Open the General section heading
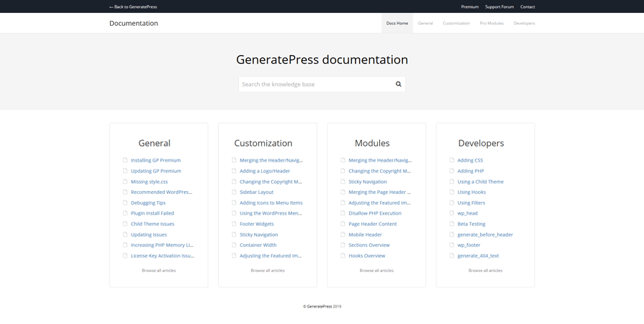Viewport: 644px width, 324px height. click(x=154, y=143)
